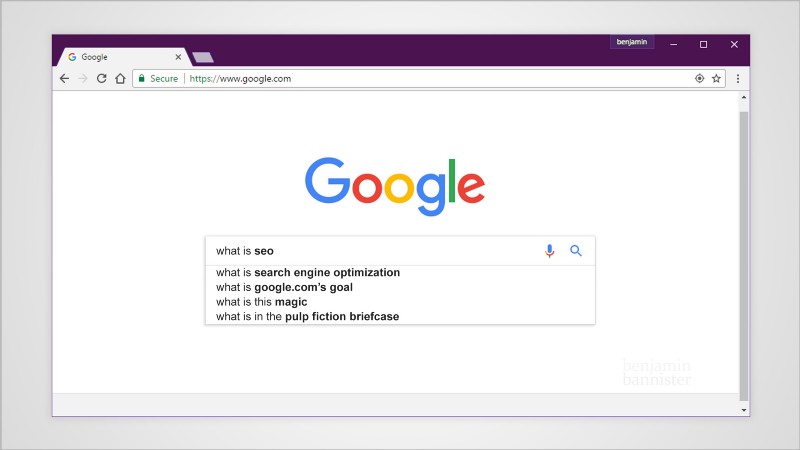
Task: Pick the 'what is this magic' suggestion
Action: [262, 302]
